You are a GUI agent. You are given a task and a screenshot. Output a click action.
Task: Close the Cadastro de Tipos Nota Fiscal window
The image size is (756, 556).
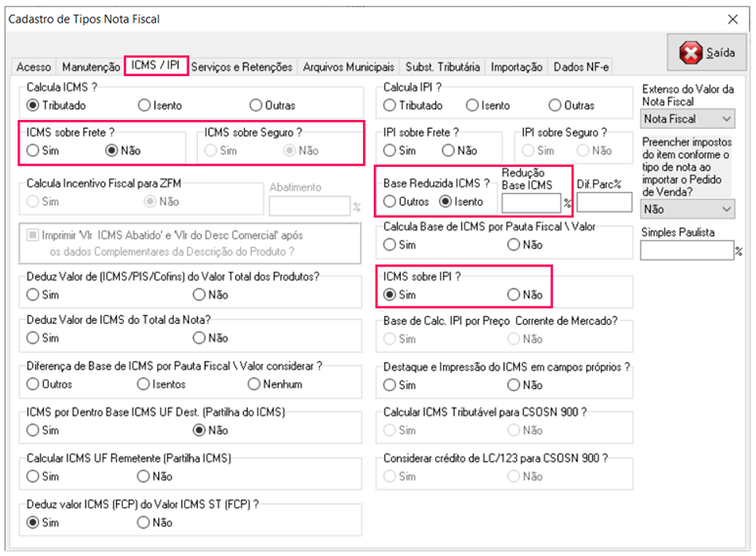[733, 20]
